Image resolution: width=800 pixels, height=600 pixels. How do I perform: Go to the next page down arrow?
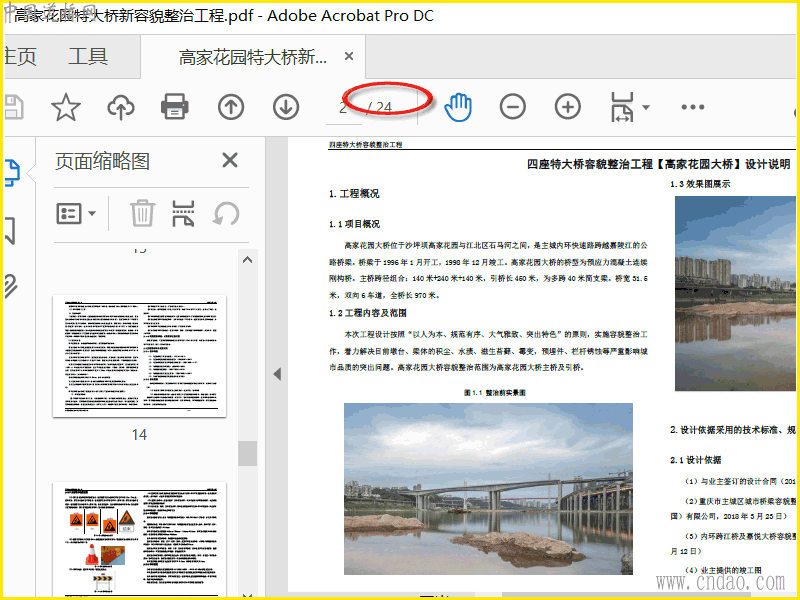coord(286,107)
